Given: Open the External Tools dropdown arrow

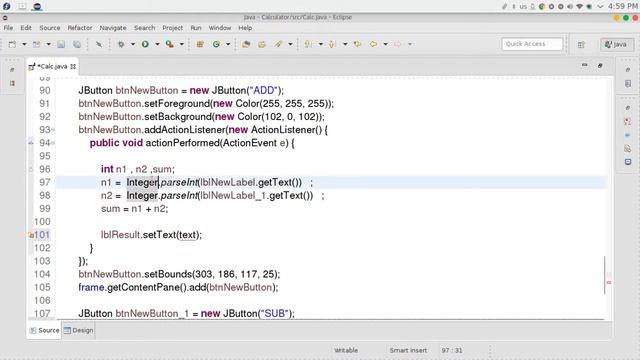Looking at the screenshot, I should coord(182,44).
